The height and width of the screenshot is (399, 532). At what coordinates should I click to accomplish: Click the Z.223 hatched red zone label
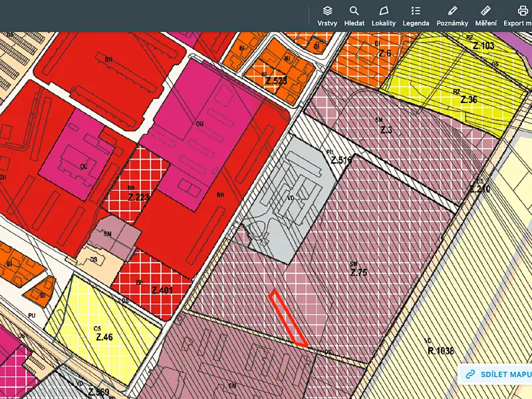click(x=138, y=197)
